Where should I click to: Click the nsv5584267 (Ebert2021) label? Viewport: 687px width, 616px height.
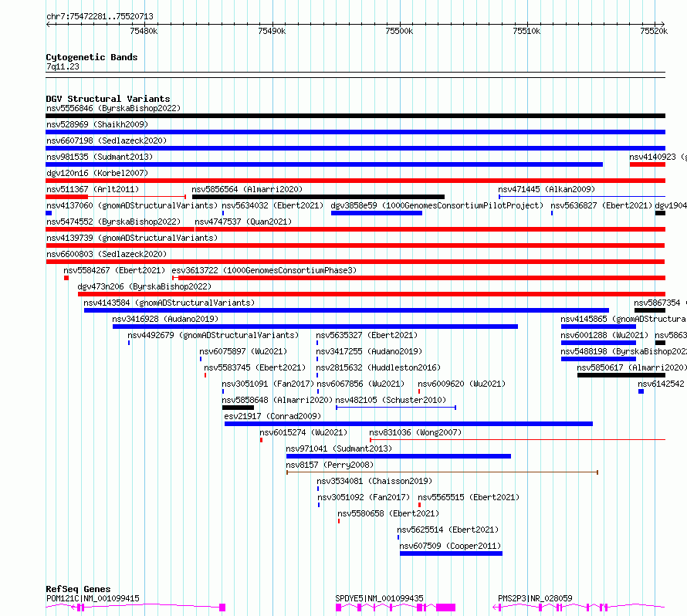[x=114, y=270]
